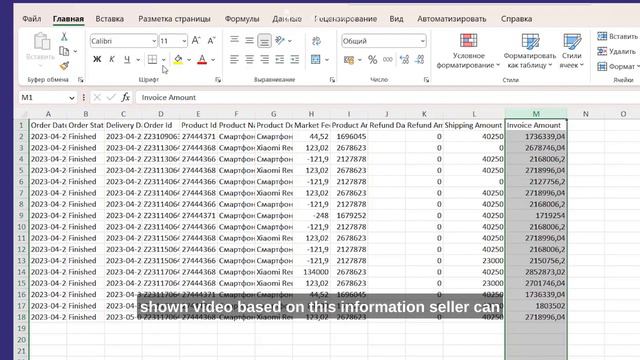Open the Calibri font name dropdown

point(154,41)
